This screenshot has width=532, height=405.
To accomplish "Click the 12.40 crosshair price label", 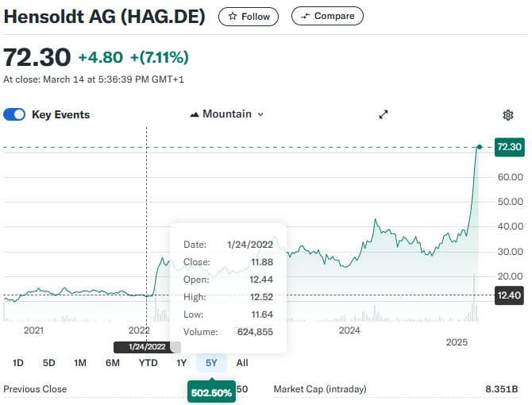I will coord(509,295).
